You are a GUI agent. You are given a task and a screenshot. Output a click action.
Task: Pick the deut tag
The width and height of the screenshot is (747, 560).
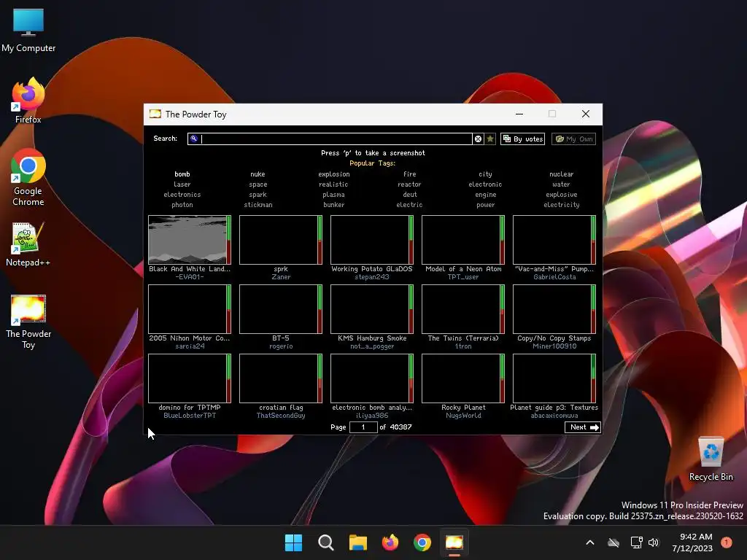[410, 195]
